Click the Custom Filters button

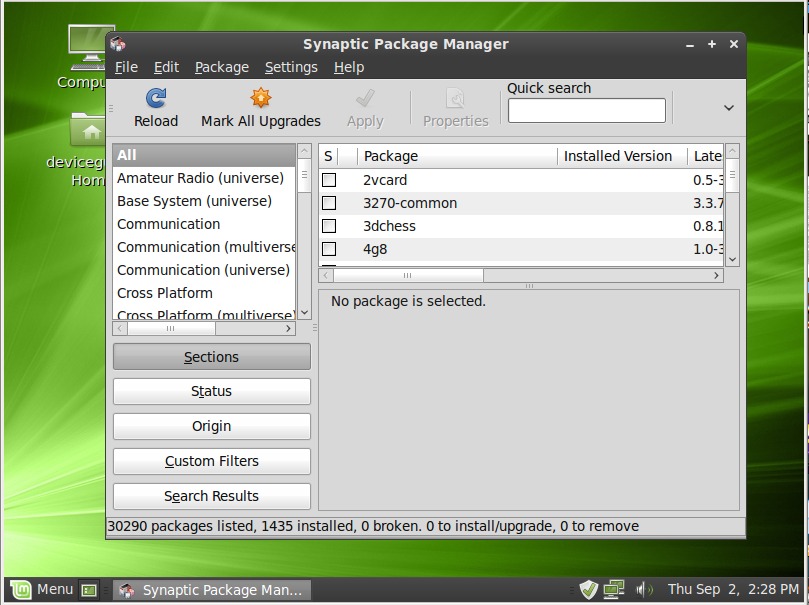pyautogui.click(x=212, y=461)
